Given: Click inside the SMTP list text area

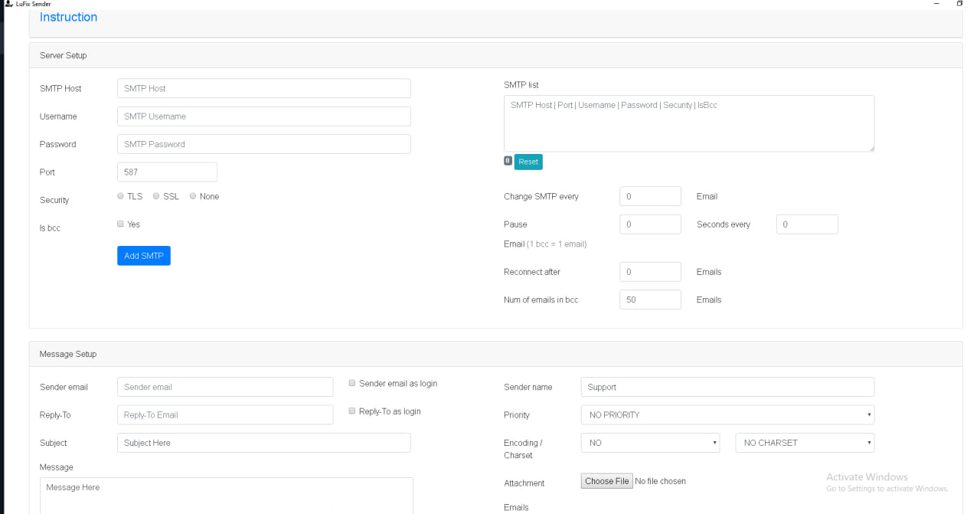Looking at the screenshot, I should [x=688, y=123].
